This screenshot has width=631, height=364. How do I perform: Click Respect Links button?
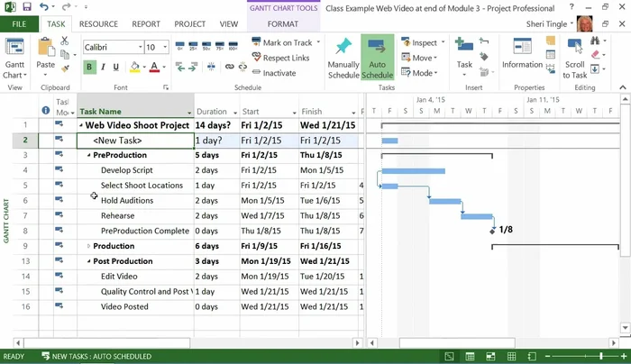[x=281, y=58]
